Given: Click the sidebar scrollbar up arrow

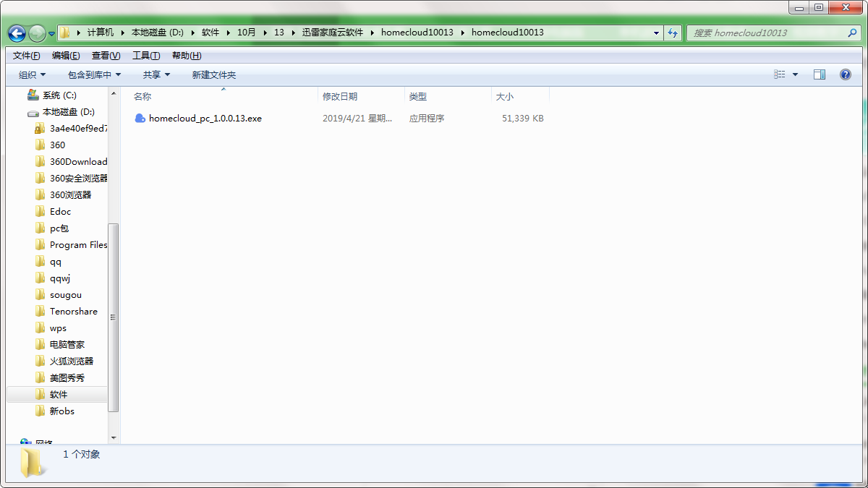Looking at the screenshot, I should (114, 94).
